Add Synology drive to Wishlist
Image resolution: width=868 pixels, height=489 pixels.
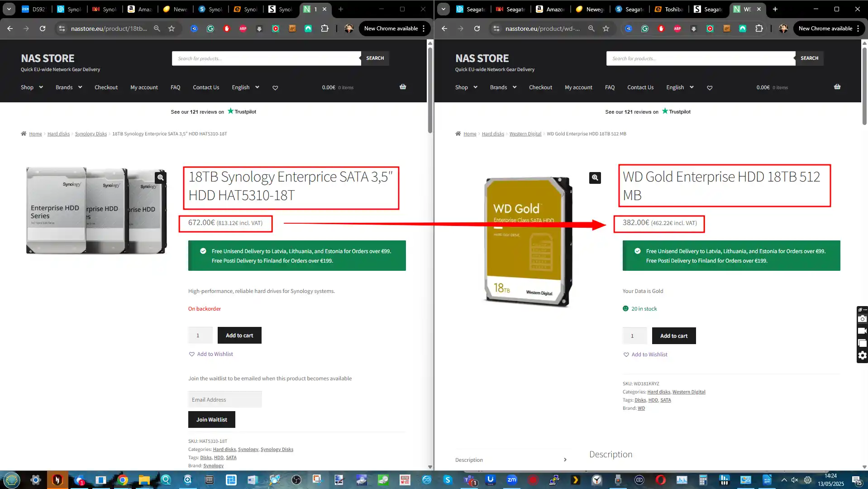pos(211,354)
